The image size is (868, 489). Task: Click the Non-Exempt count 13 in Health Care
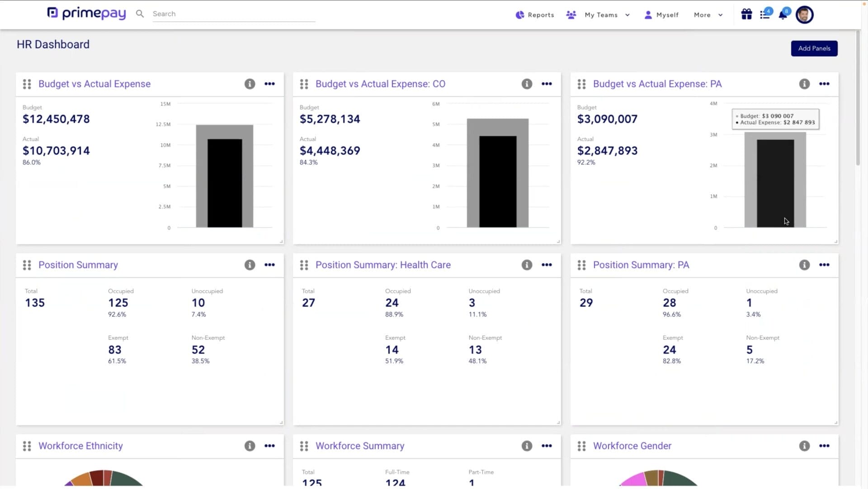coord(475,350)
